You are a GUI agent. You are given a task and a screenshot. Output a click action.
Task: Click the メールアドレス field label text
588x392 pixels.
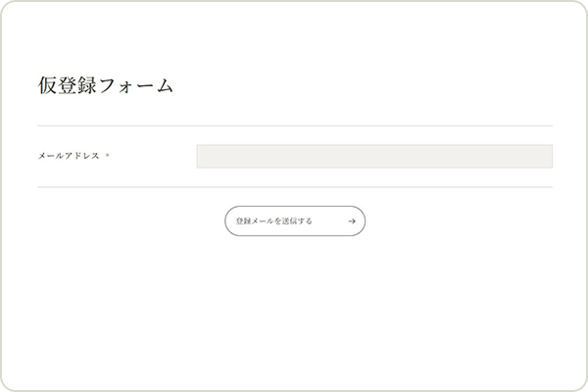coord(69,157)
